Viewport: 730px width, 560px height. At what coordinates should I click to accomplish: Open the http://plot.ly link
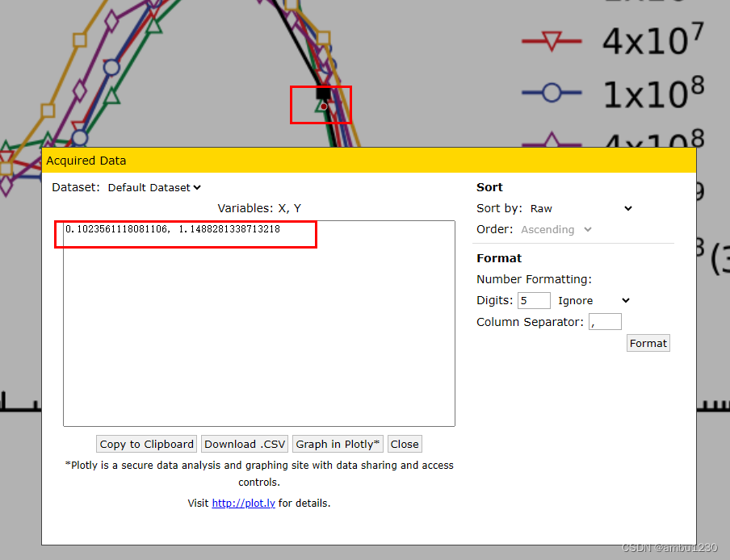244,504
